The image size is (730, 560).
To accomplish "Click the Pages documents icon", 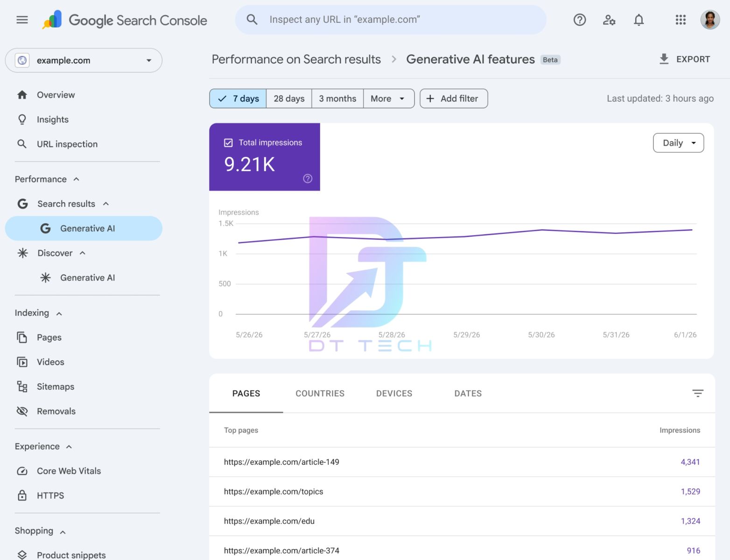I will [22, 337].
